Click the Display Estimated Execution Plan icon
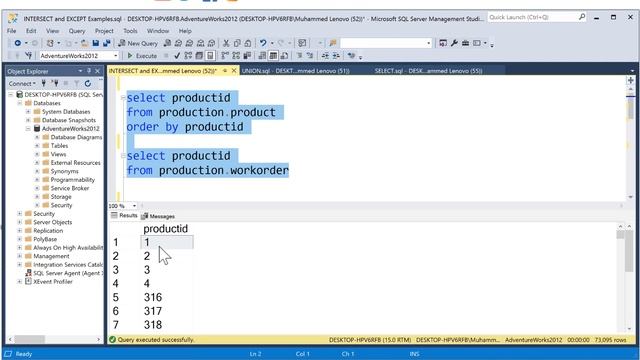This screenshot has width=640, height=360. click(x=188, y=56)
